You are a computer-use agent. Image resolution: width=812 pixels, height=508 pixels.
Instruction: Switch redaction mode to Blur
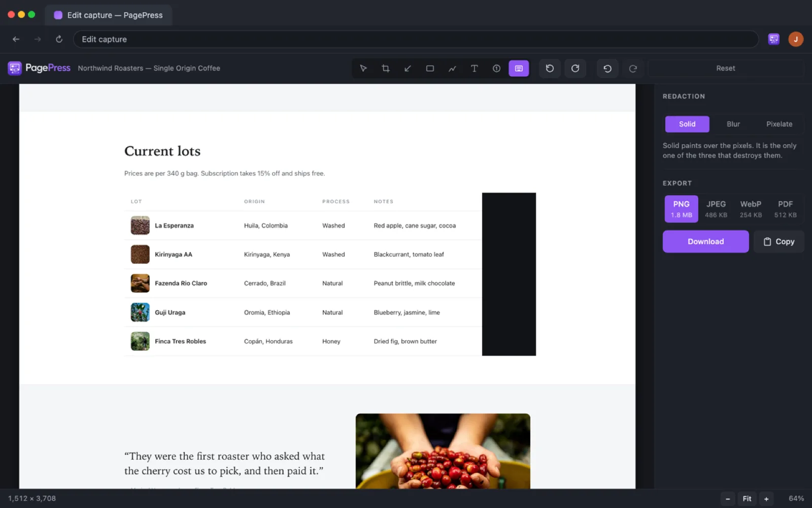[733, 124]
